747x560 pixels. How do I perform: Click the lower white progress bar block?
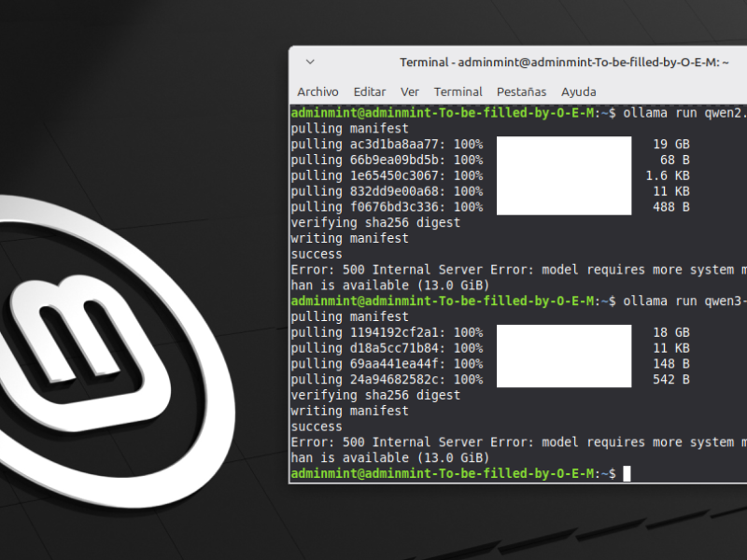click(x=564, y=356)
